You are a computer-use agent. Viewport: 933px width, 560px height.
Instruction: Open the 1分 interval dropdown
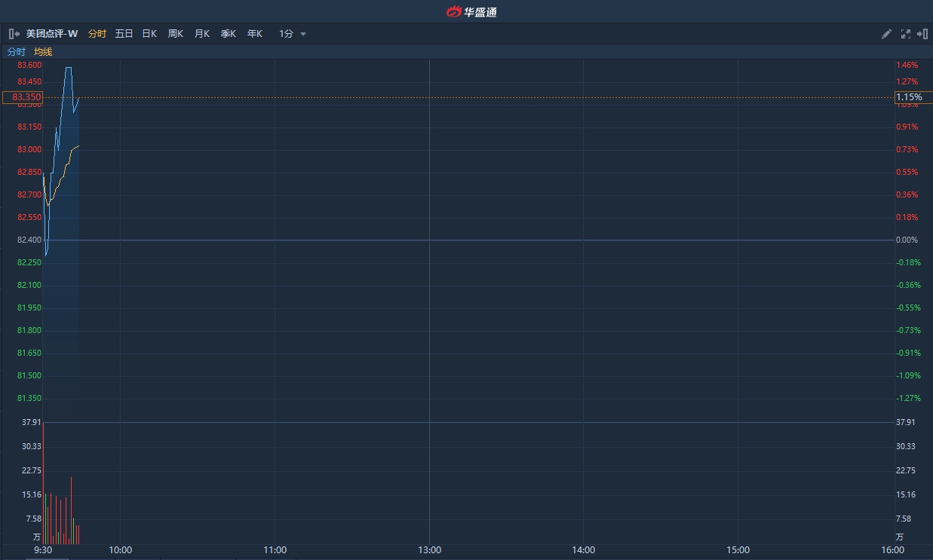click(x=287, y=34)
